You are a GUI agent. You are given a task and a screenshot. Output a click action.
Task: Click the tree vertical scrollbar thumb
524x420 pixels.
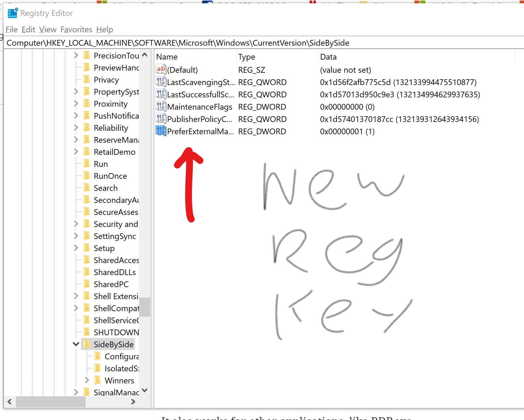click(x=145, y=307)
